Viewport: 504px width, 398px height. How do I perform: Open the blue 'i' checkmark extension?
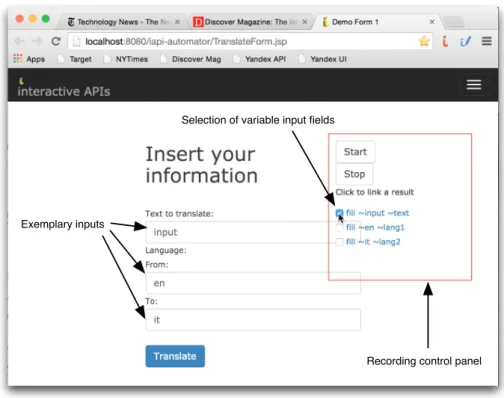466,41
